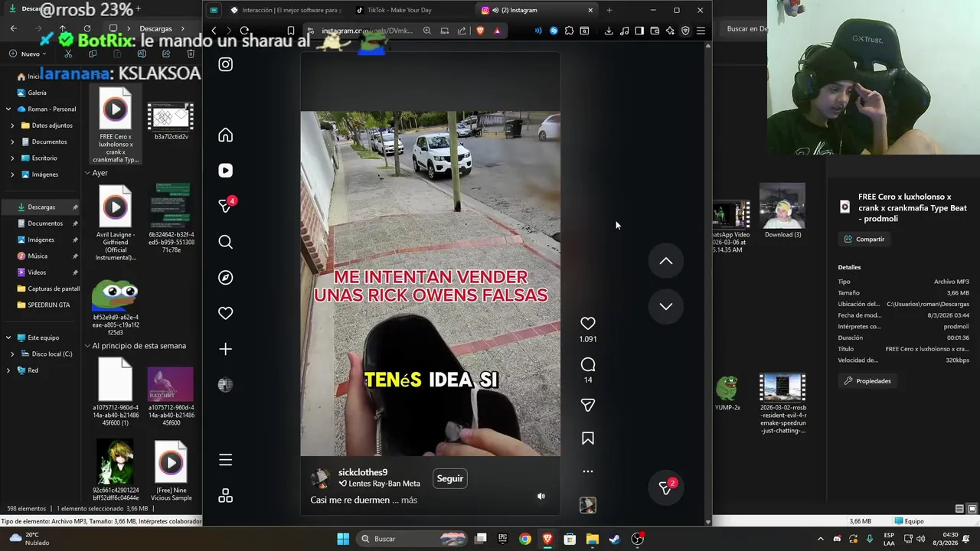Go to next reel with down arrow

[x=666, y=306]
